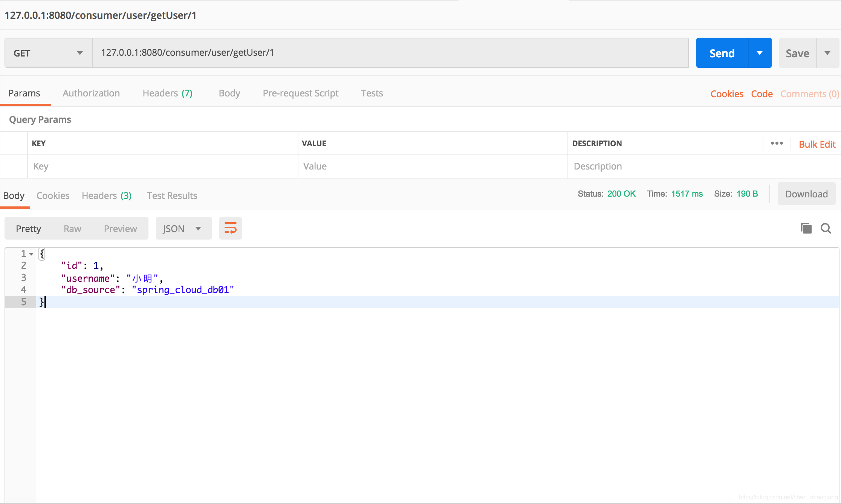Toggle word wrap icon in response body
This screenshot has width=841, height=504.
(231, 228)
